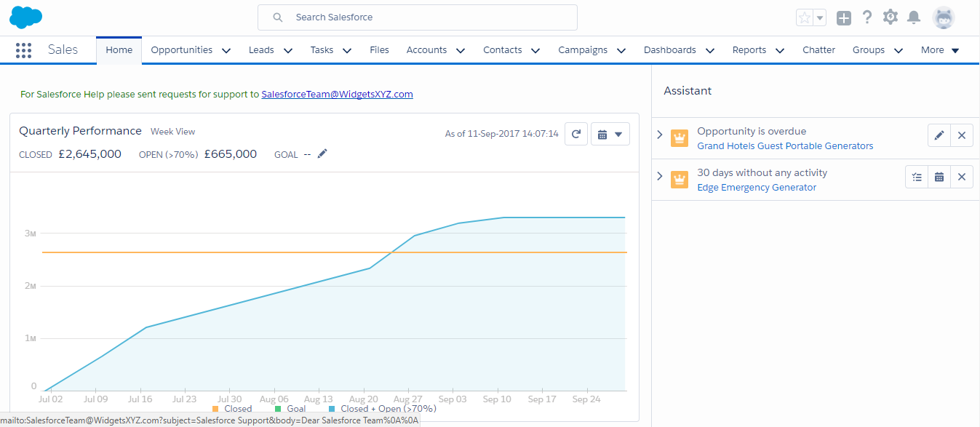This screenshot has width=980, height=427.
Task: Open Grand Hotels Guest Portable Generators link
Action: pos(785,145)
